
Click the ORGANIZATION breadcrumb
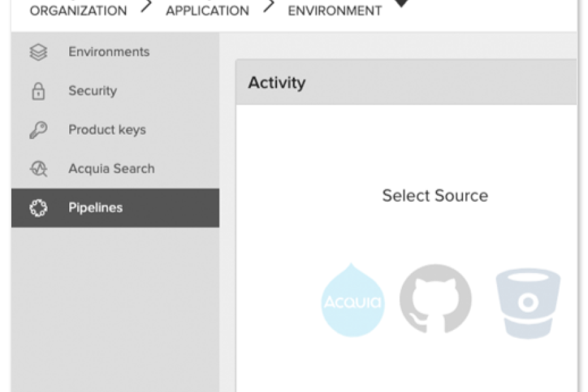pos(78,11)
